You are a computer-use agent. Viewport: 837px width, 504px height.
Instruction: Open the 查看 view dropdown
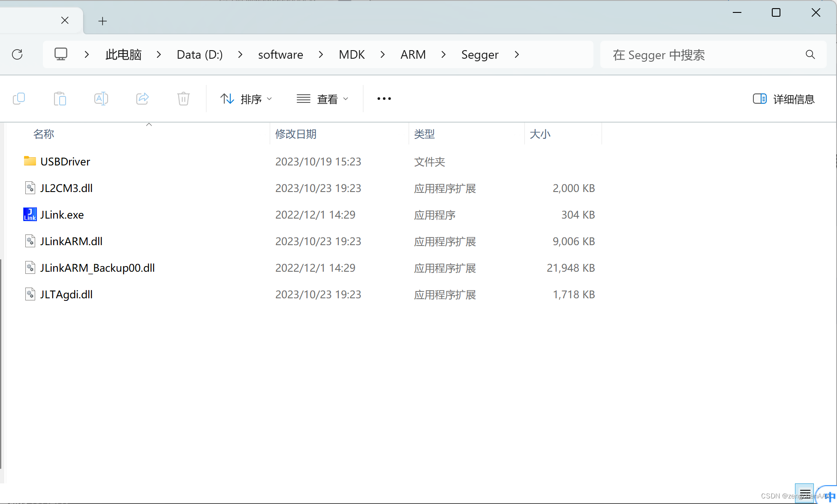click(x=322, y=99)
